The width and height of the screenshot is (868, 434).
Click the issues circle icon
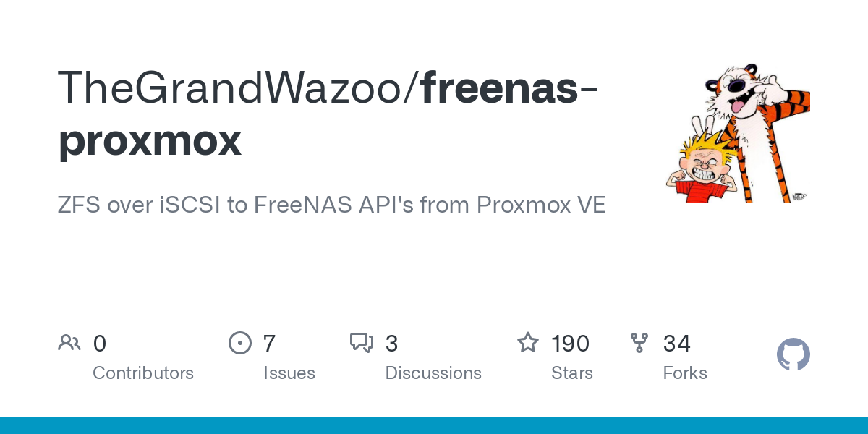(x=239, y=343)
